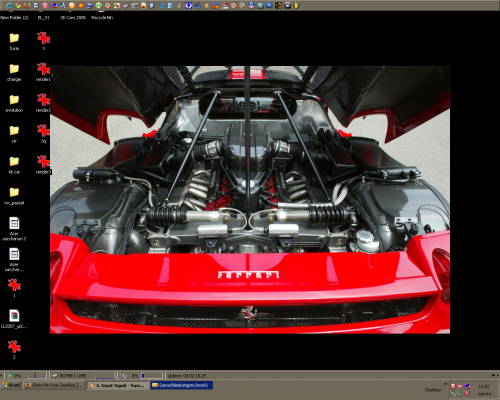500x400 pixels.
Task: Select the evolution folder on the desktop
Action: tap(14, 99)
